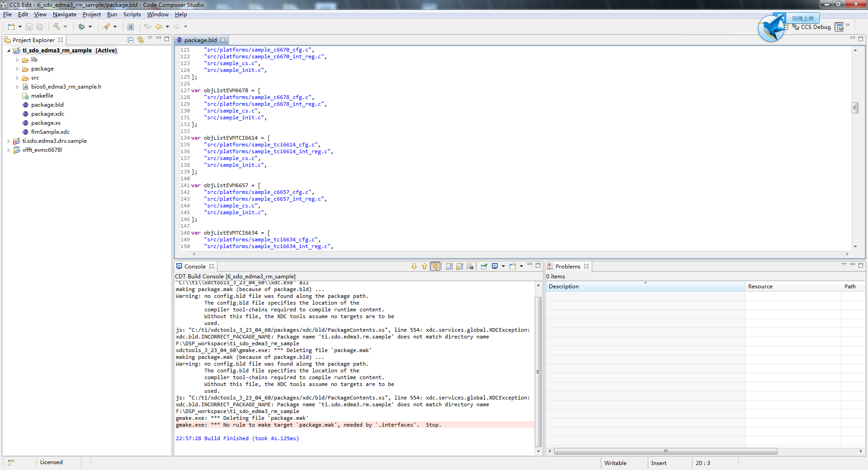
Task: Click the Console vertical scrollbar
Action: click(x=538, y=371)
